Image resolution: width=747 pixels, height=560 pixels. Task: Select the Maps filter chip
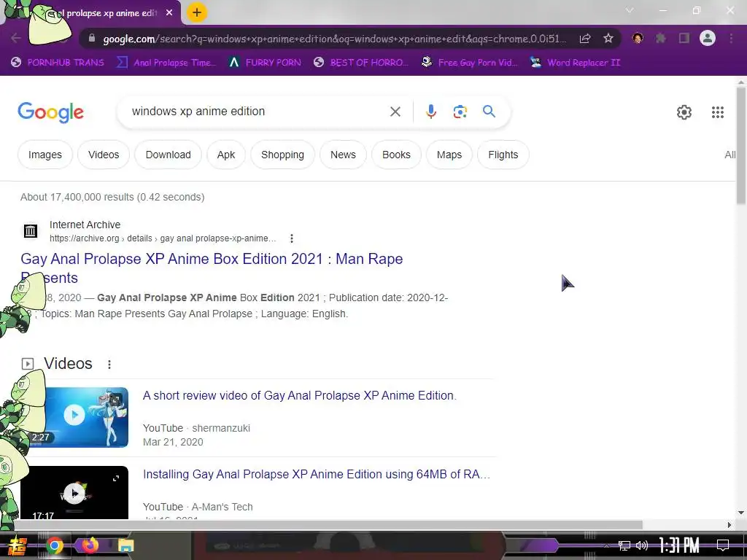point(449,155)
